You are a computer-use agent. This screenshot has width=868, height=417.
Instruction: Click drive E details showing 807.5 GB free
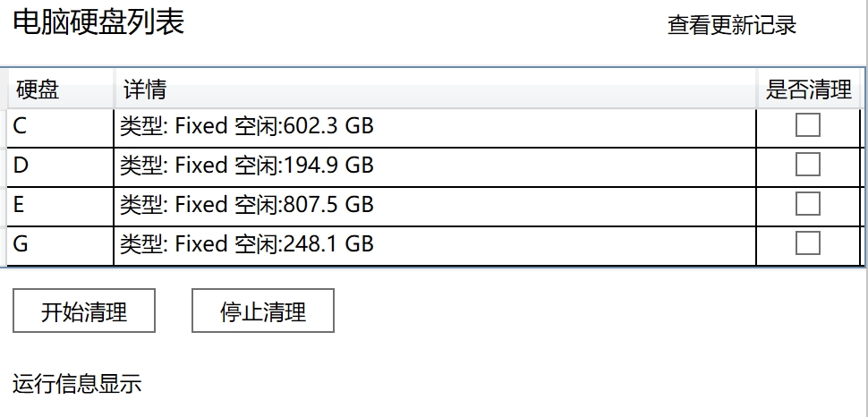tap(247, 205)
